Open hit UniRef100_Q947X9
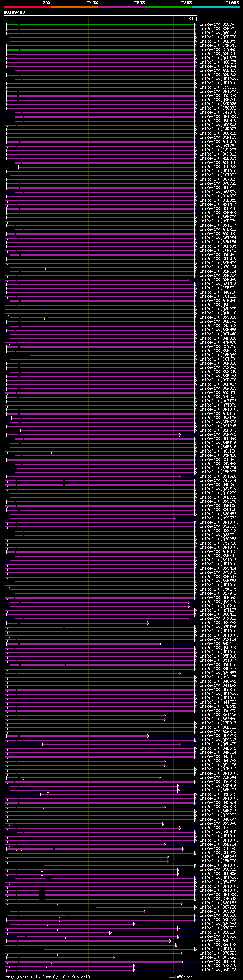Screen dimensions: 243x980 coord(218,602)
